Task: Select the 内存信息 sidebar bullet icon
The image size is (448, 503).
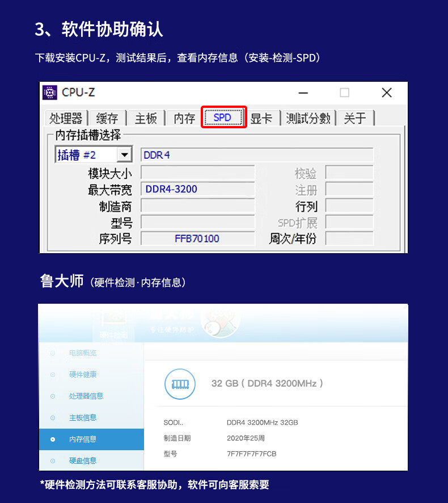Action: (53, 439)
